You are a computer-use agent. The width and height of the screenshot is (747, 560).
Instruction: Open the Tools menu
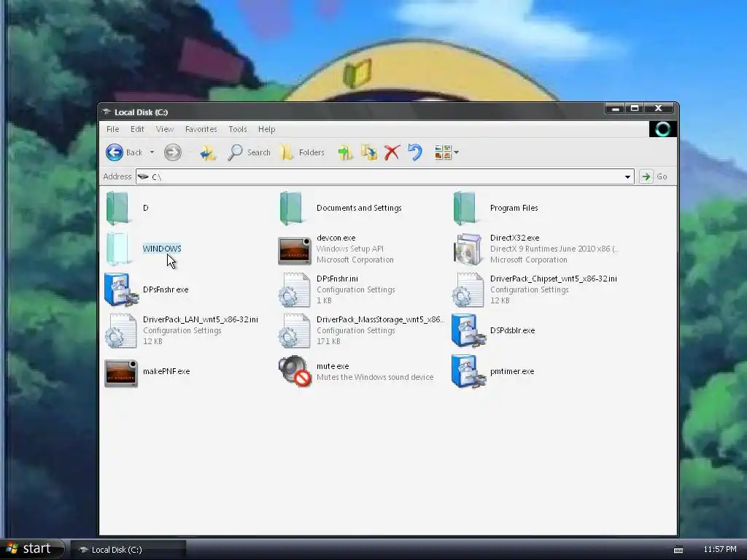(238, 129)
